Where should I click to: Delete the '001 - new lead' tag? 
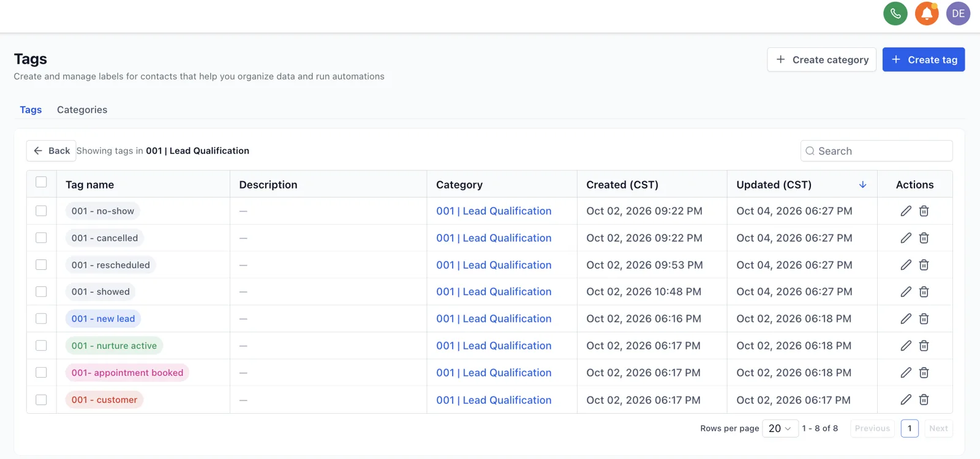[x=924, y=319]
